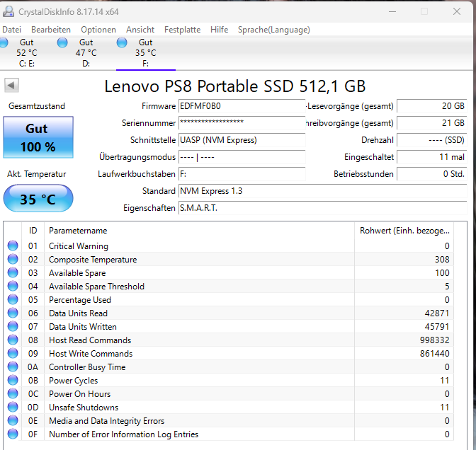This screenshot has width=476, height=450.
Task: Click the status orb for Host Write Commands
Action: click(13, 353)
